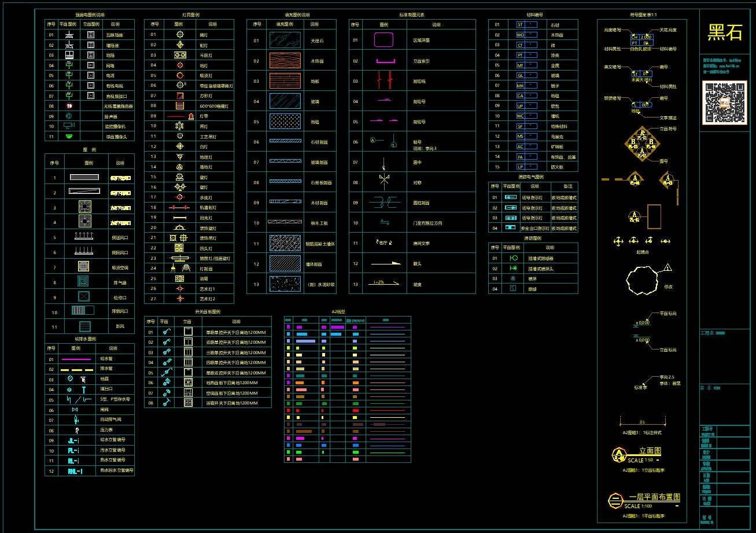
Task: Select the green dome camera symbol
Action: click(69, 136)
